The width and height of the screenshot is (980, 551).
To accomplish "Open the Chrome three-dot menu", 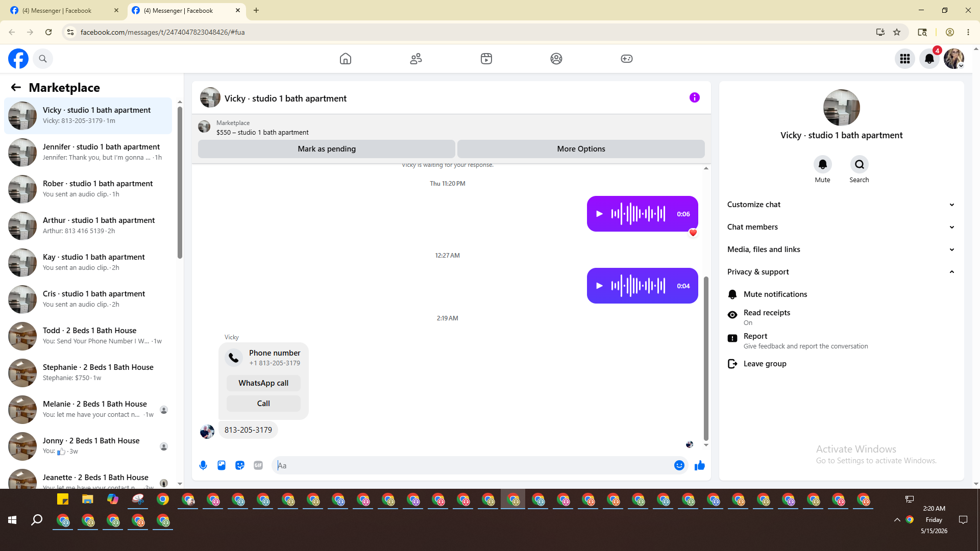I will 968,32.
